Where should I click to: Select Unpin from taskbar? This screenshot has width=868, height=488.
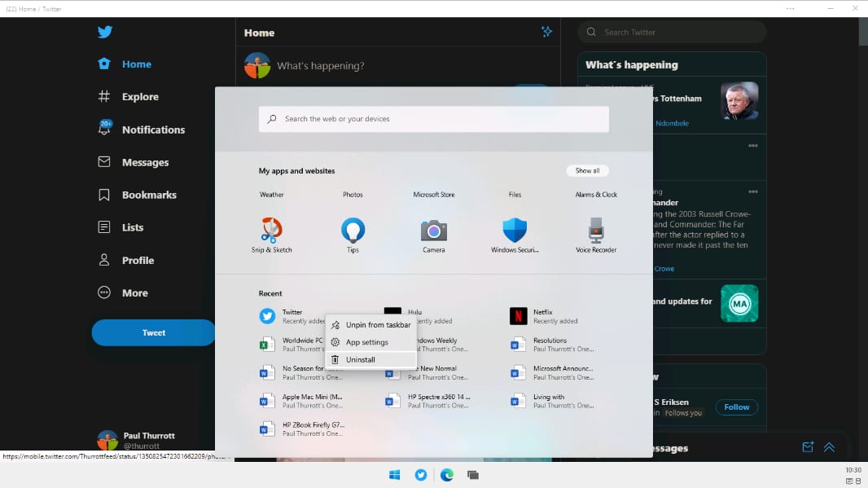coord(370,324)
